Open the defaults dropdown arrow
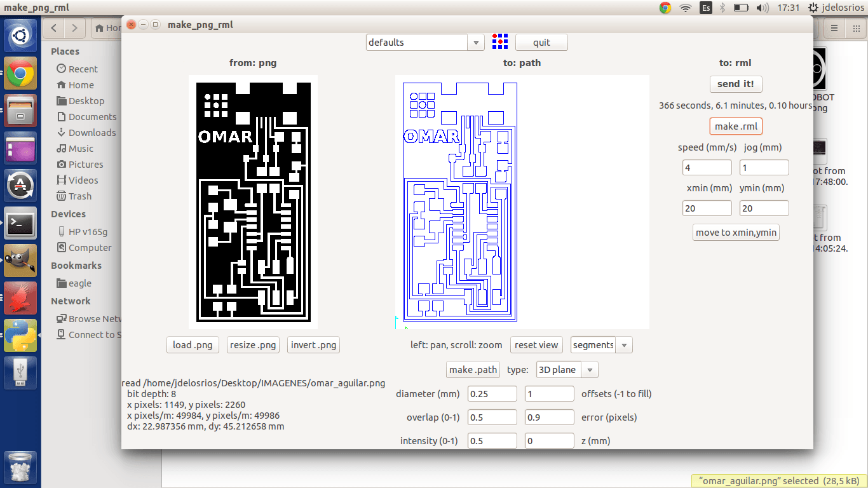The height and width of the screenshot is (488, 868). click(x=476, y=43)
